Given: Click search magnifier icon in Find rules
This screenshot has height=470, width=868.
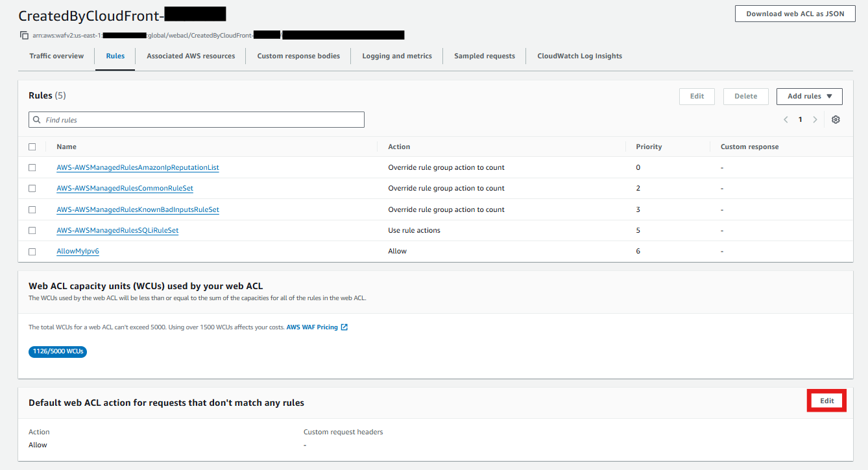Looking at the screenshot, I should (x=36, y=120).
